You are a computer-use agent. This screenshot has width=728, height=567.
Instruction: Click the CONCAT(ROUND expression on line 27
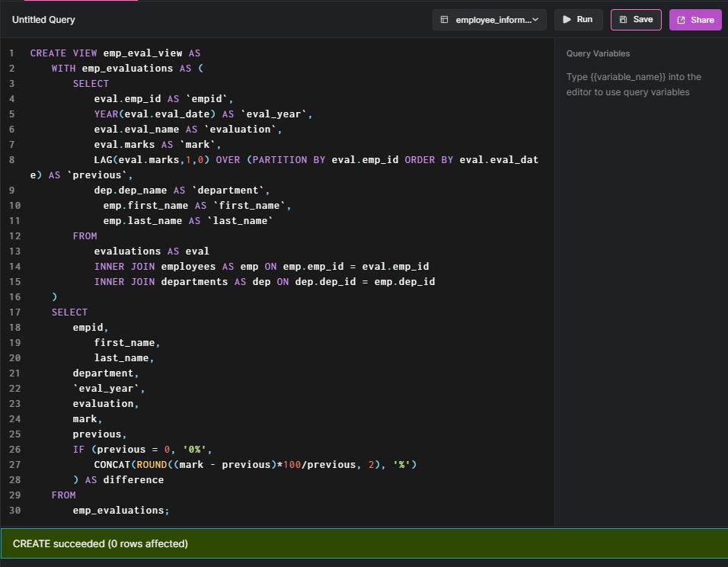255,464
